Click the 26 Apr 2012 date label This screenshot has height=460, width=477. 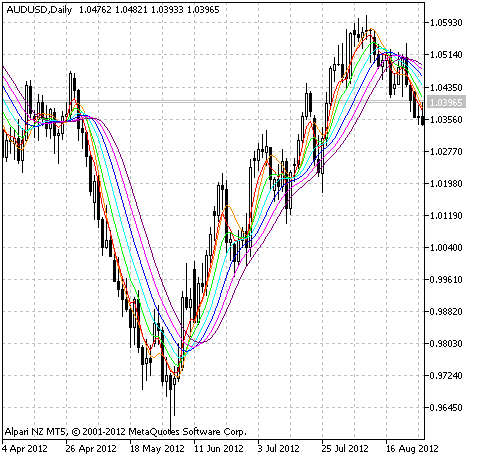tap(91, 449)
